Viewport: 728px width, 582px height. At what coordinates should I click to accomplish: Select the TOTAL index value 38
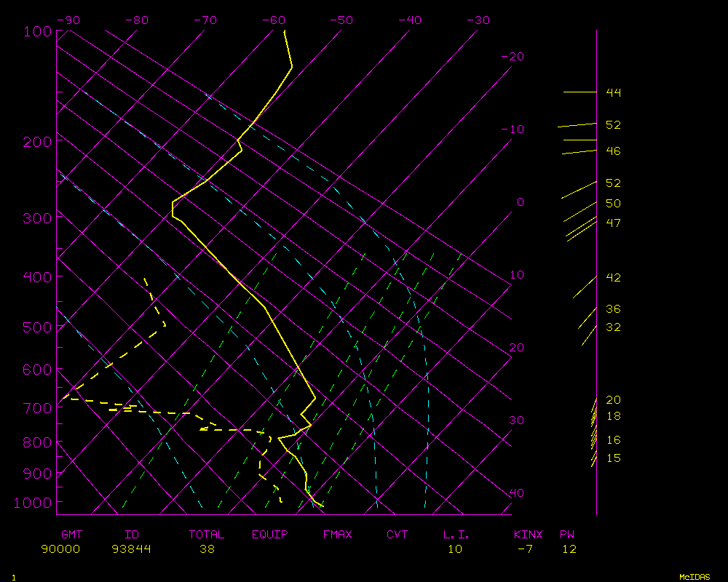point(207,549)
